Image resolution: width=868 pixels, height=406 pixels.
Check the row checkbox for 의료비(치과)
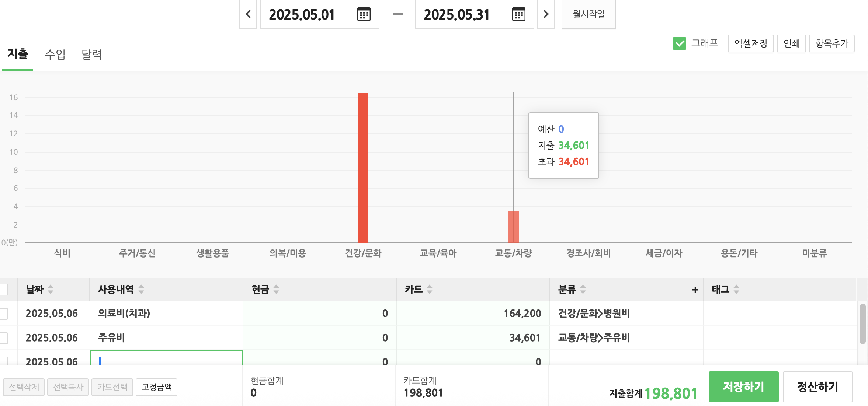pyautogui.click(x=4, y=314)
